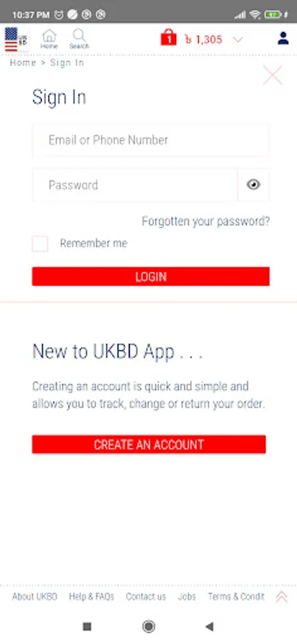The height and width of the screenshot is (644, 297).
Task: Close the Sign In panel with X
Action: click(x=273, y=75)
